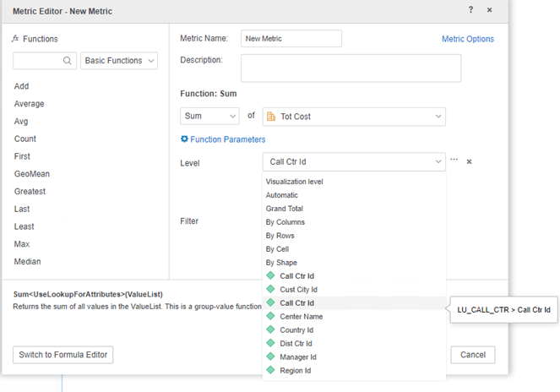Image resolution: width=560 pixels, height=392 pixels.
Task: Close the Metric Editor dialog
Action: (x=490, y=10)
